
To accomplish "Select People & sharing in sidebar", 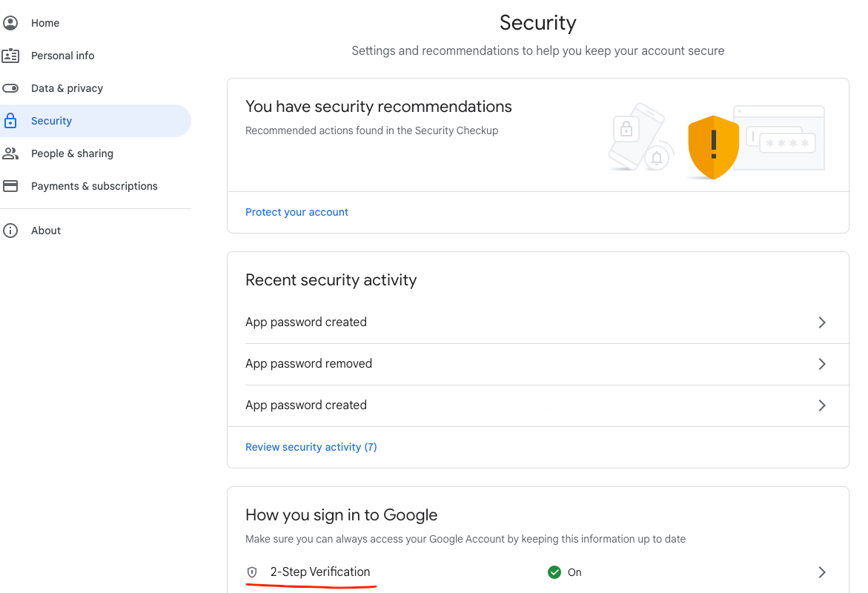I will click(72, 153).
